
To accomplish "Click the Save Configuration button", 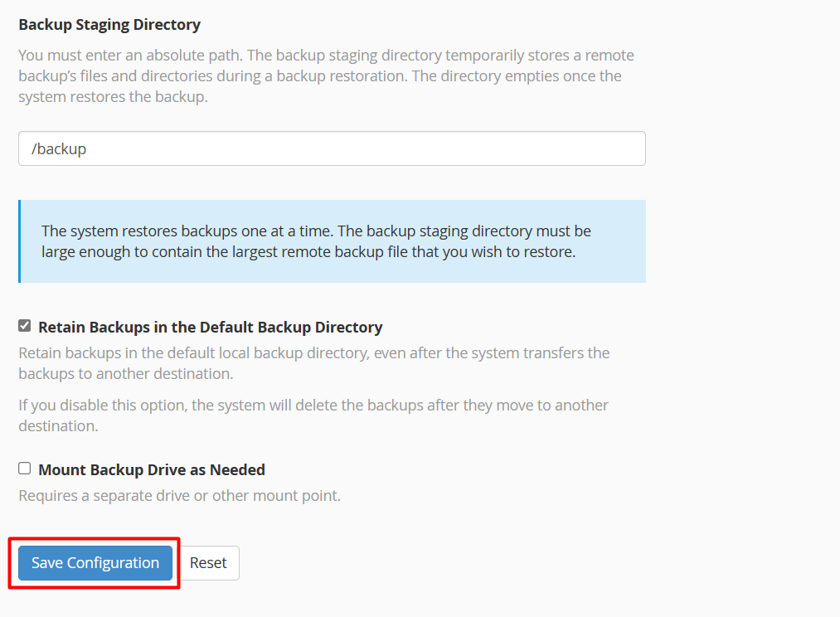I will 95,563.
